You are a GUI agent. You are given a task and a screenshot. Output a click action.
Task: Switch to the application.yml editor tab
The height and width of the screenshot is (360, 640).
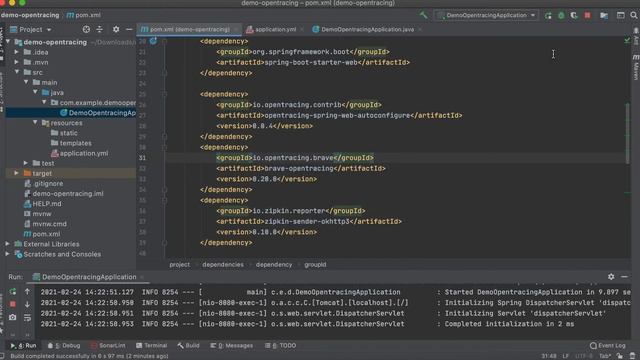click(x=275, y=29)
